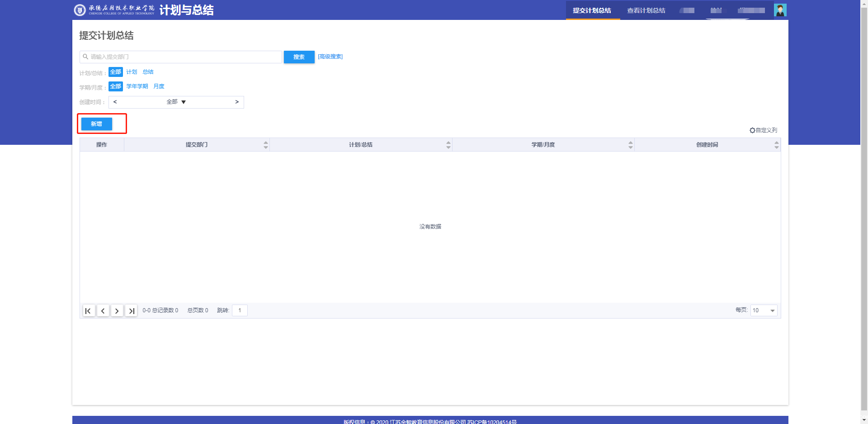Open the 高级搜索 link

[330, 57]
